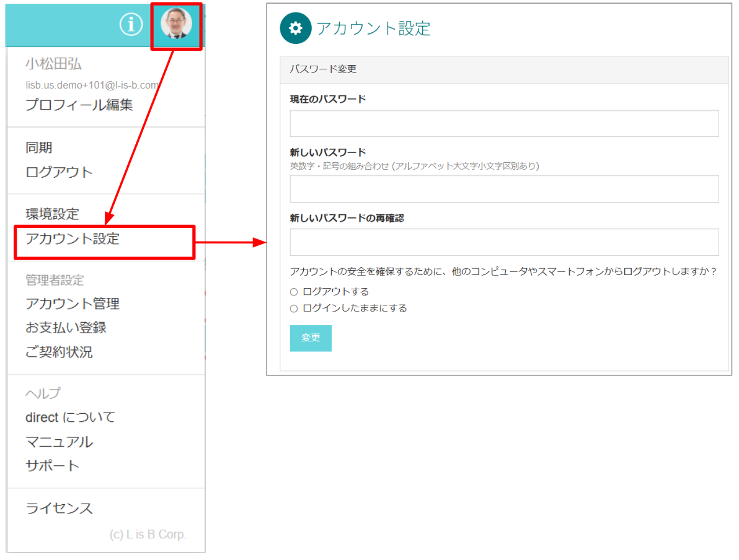Select the ログインしたままにする radio button

point(294,309)
